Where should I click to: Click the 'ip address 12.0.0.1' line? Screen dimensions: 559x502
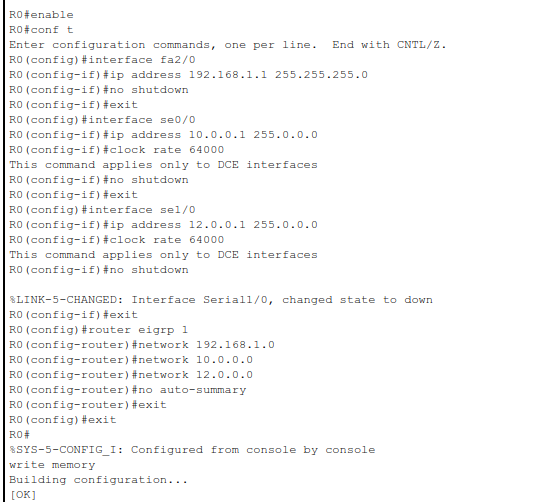coord(163,225)
